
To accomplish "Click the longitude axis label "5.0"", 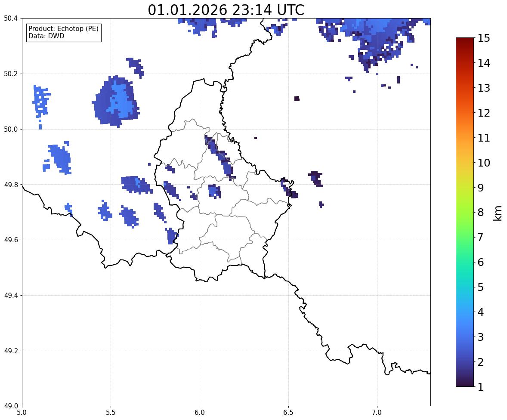I will (x=22, y=413).
